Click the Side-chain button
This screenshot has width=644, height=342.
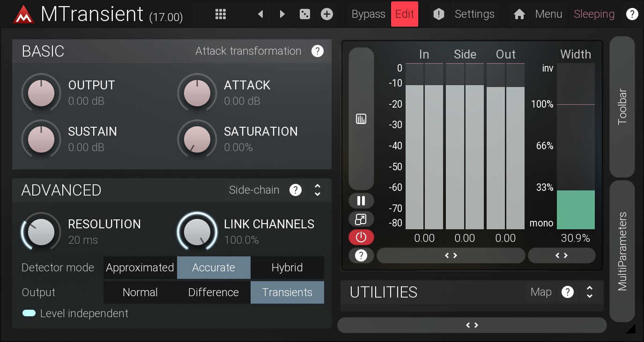(254, 190)
